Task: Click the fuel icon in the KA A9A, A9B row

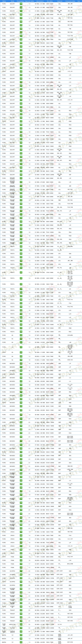Action: click(21, 356)
